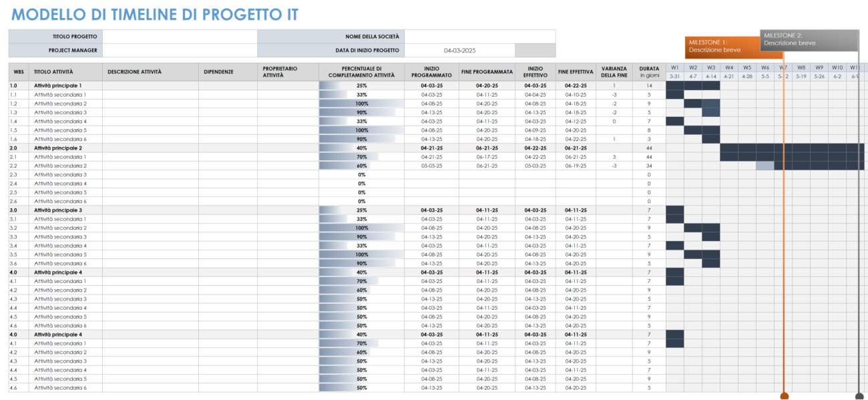
Task: Click the Attività secondaria 1 cell under task 1.1
Action: point(61,94)
